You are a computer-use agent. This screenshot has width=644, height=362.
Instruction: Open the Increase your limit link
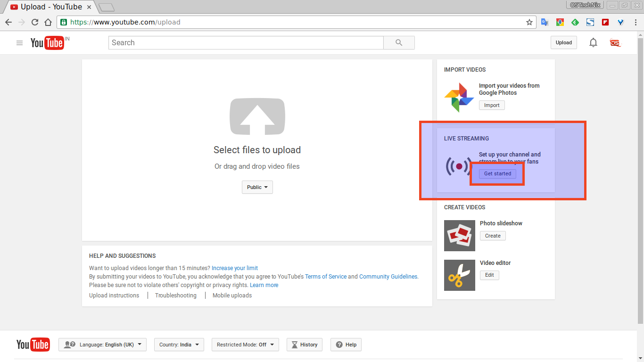[235, 268]
